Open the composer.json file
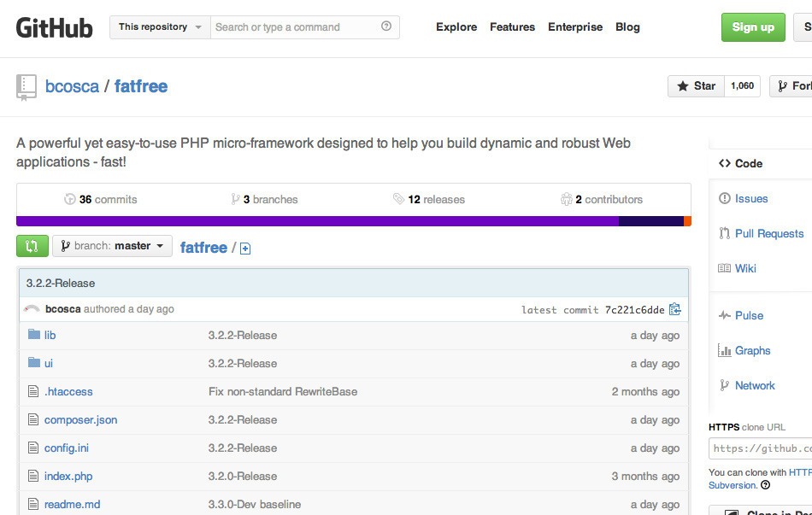The height and width of the screenshot is (515, 812). (x=81, y=419)
